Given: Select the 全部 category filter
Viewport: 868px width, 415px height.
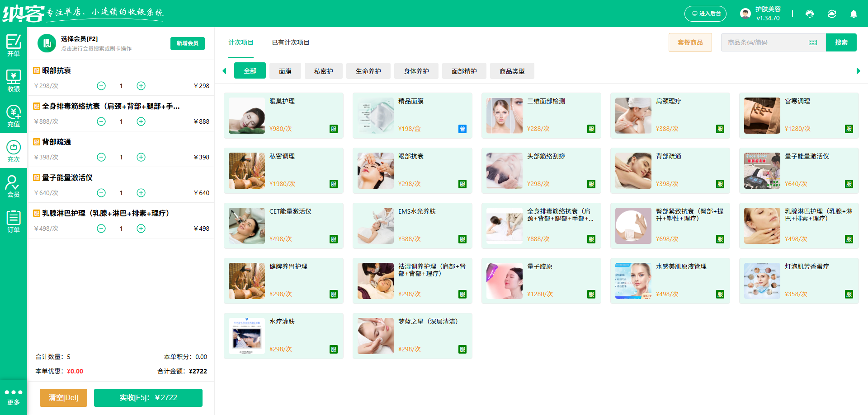Looking at the screenshot, I should pyautogui.click(x=250, y=71).
